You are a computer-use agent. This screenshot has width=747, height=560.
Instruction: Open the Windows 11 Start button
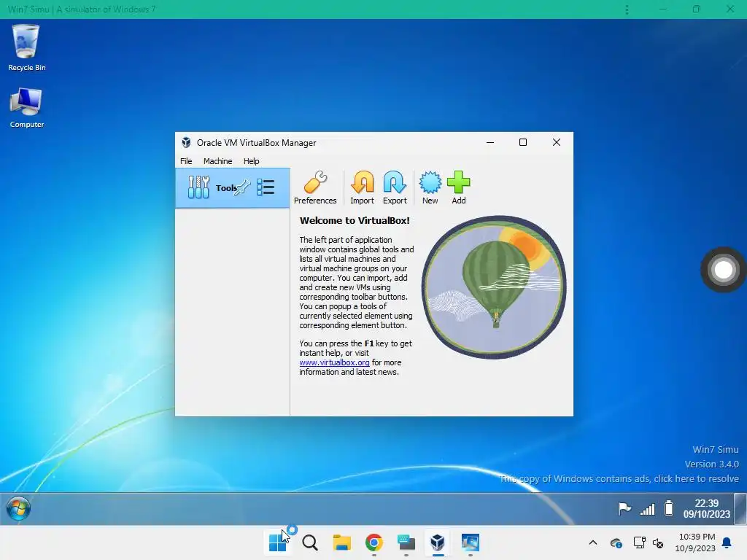277,542
